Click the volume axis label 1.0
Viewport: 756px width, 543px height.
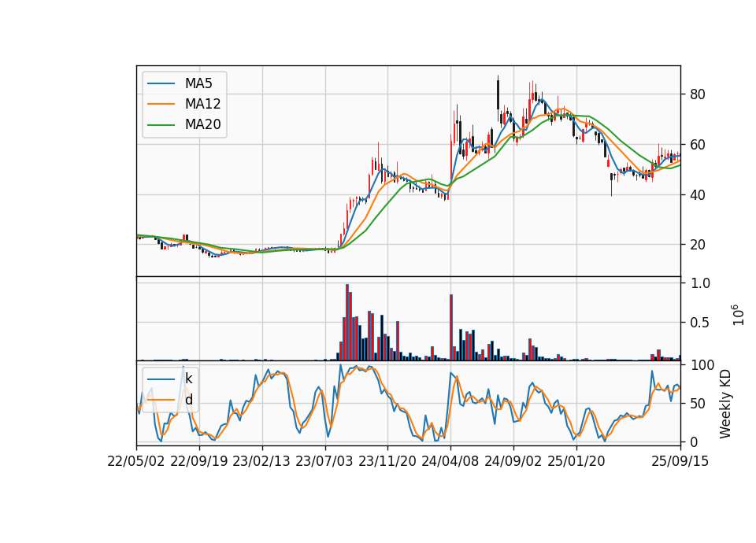pos(700,283)
